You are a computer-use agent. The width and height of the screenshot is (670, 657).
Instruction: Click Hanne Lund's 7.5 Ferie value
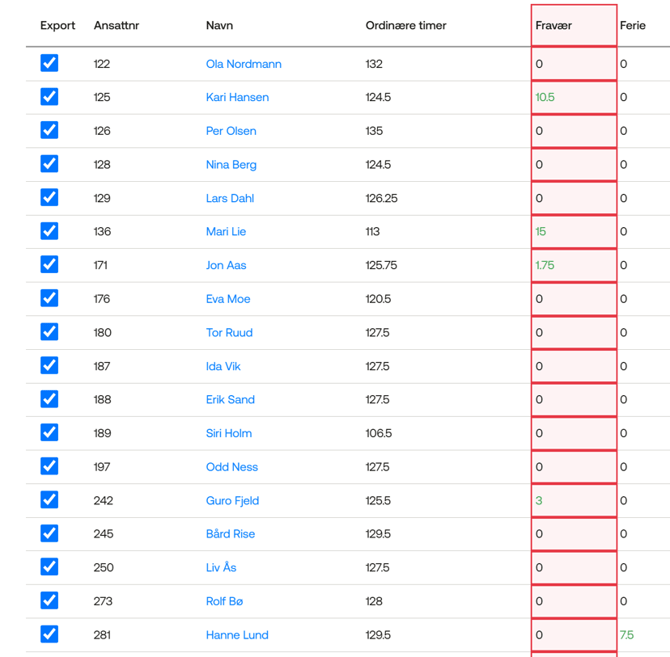[x=626, y=635]
